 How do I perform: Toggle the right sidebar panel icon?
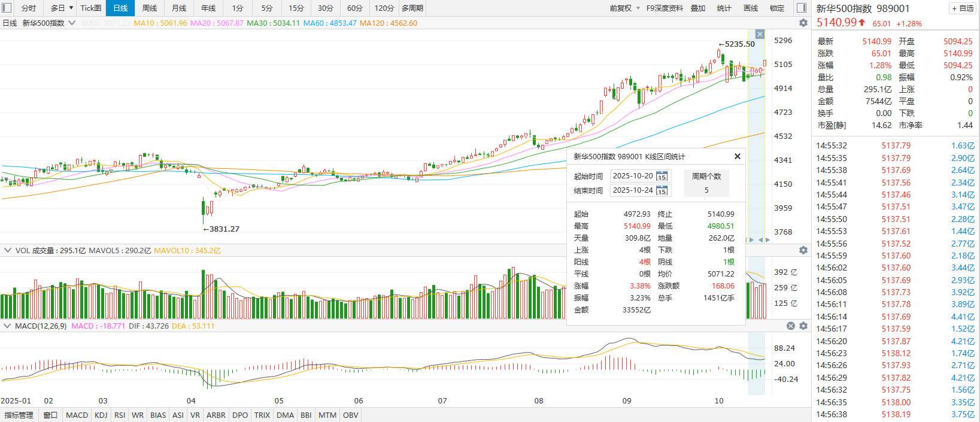[802, 8]
